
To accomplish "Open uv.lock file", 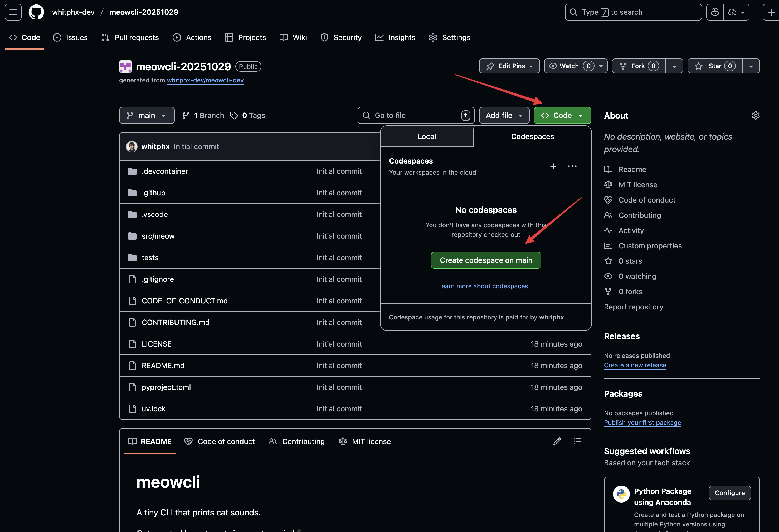I will click(x=154, y=409).
